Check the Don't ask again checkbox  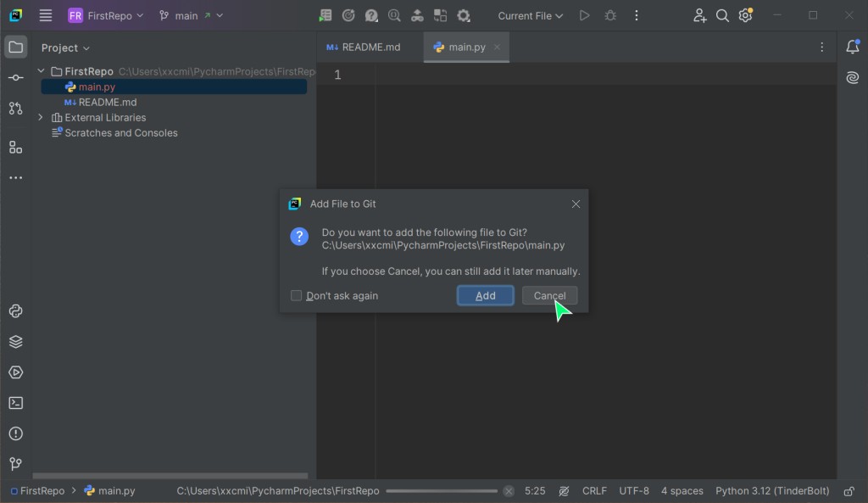pos(297,296)
